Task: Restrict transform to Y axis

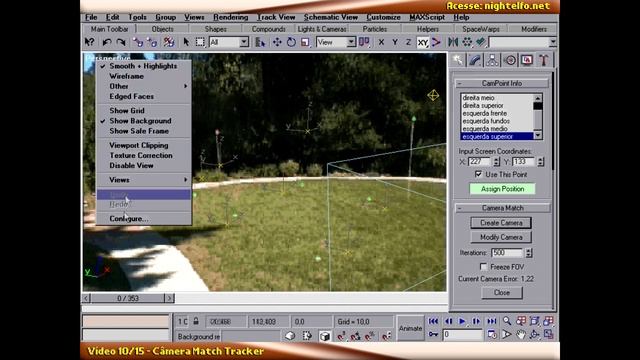Action: pos(395,42)
